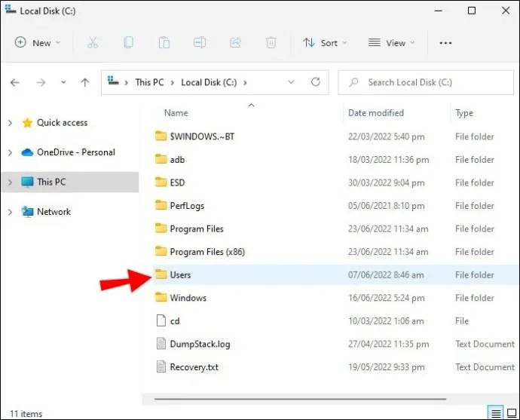
Task: Go forward with the right arrow
Action: coord(41,82)
